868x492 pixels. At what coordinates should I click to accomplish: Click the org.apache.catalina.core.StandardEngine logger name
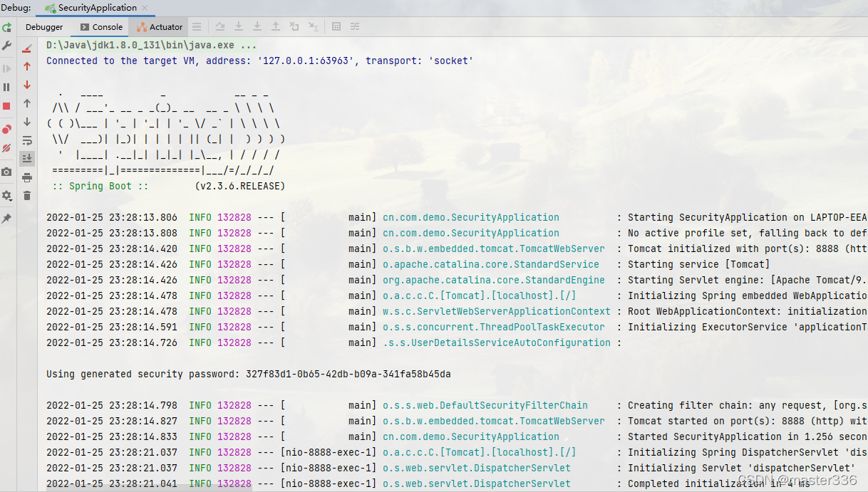[494, 280]
